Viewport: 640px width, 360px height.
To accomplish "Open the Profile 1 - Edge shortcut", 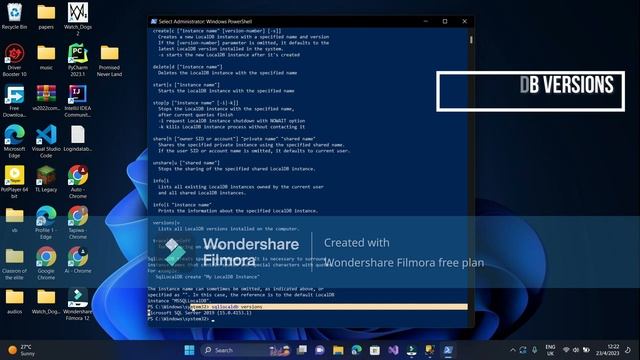I will click(x=46, y=223).
